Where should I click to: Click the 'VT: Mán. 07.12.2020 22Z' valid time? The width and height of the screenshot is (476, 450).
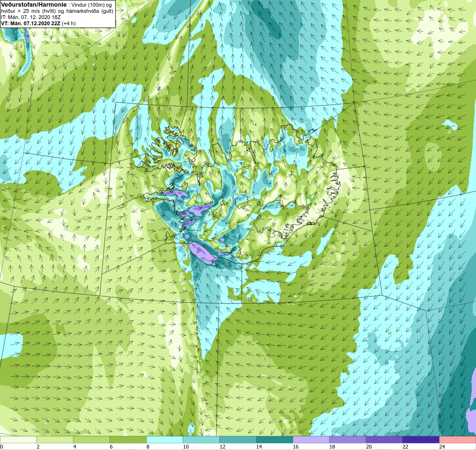30,23
